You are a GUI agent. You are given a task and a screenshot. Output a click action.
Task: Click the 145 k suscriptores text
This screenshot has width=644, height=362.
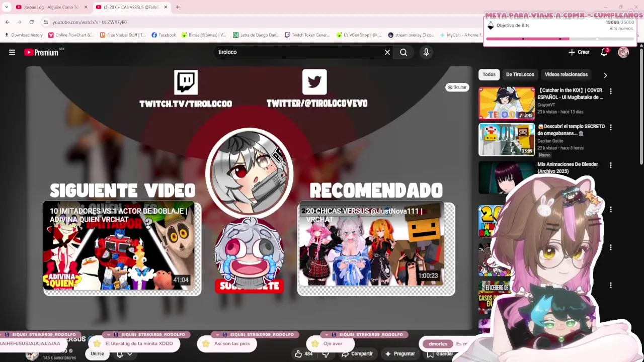(x=59, y=358)
